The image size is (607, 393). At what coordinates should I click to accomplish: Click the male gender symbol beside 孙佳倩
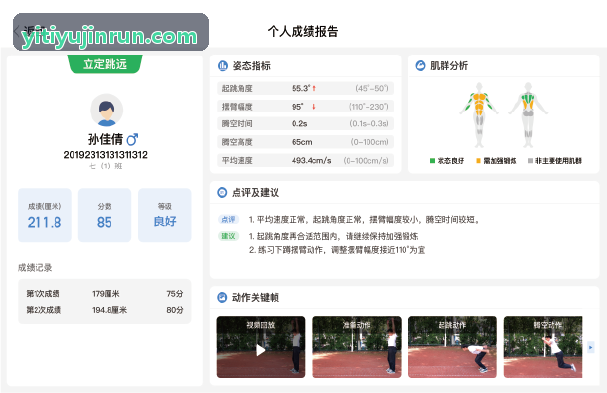coord(132,139)
